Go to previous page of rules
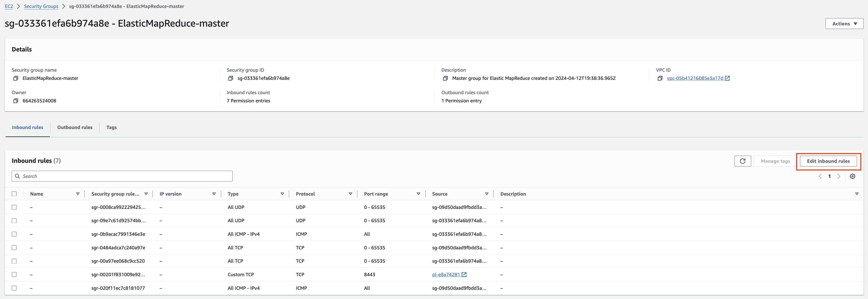The width and height of the screenshot is (868, 299). [820, 176]
